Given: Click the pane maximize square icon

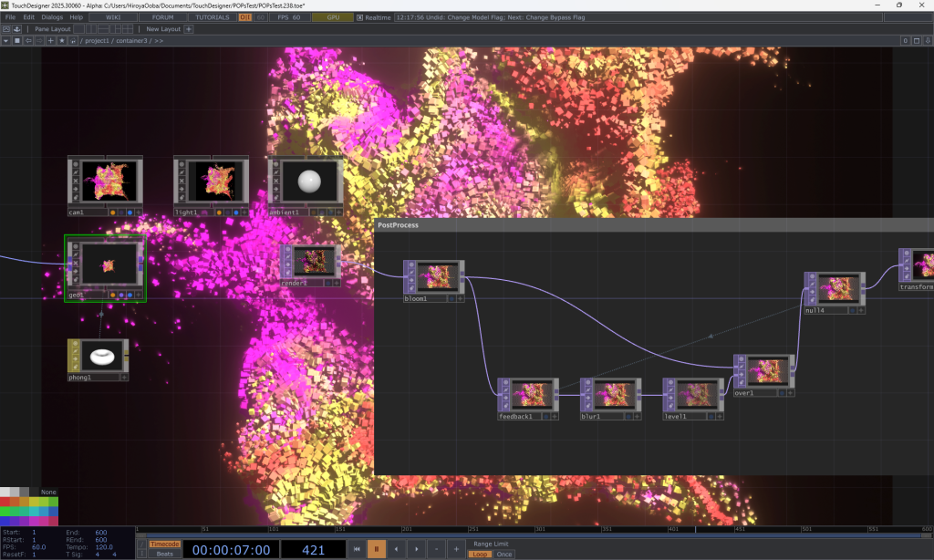Looking at the screenshot, I should coord(17,40).
